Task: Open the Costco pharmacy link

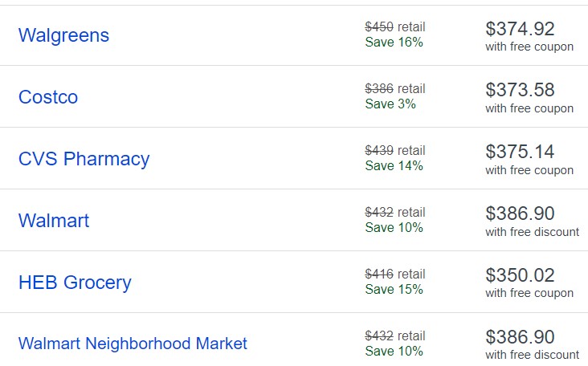Action: point(48,97)
